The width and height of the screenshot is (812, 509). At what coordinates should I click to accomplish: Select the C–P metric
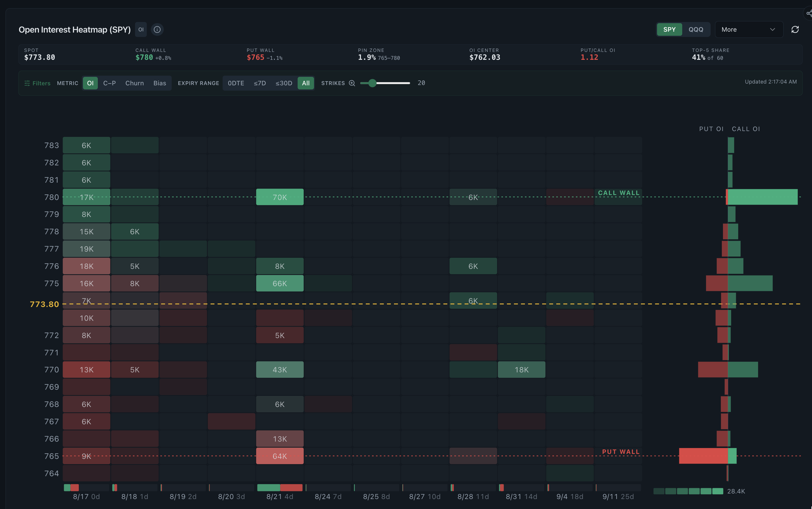click(109, 83)
